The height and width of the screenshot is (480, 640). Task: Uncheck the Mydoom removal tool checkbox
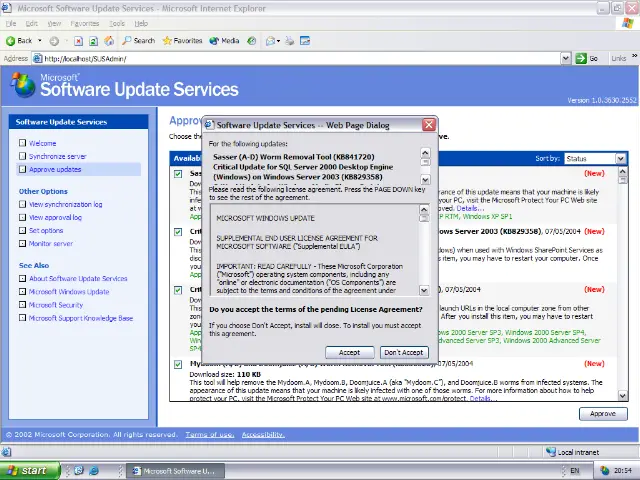click(x=178, y=364)
